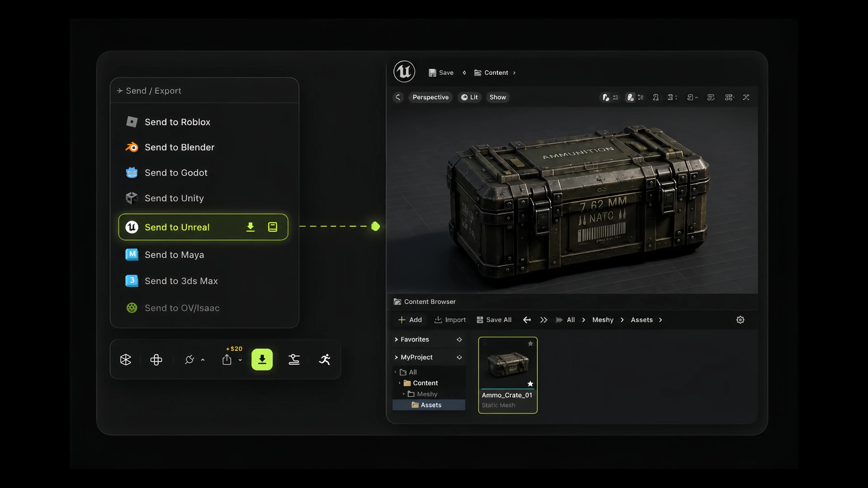Open the share icon's down-caret menu
Viewport: 868px width, 488px height.
(x=240, y=360)
